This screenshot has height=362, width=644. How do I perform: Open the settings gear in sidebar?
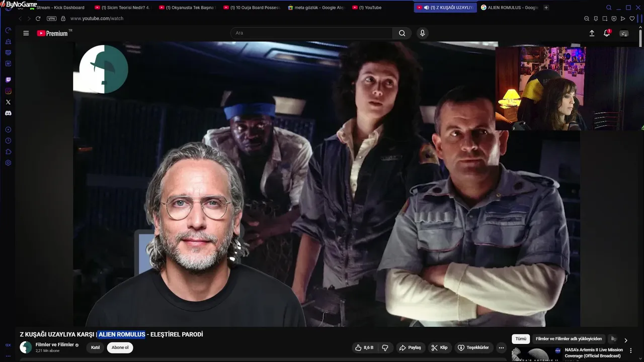[8, 163]
